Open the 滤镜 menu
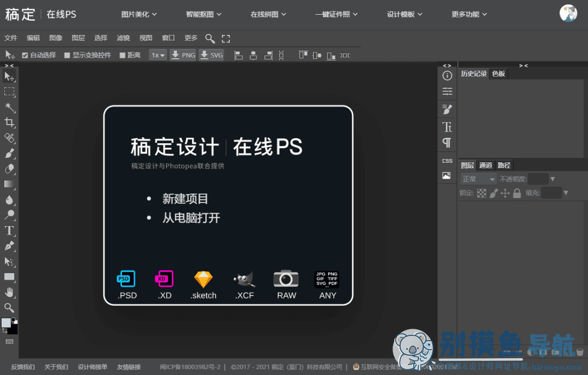The height and width of the screenshot is (375, 588). point(124,38)
